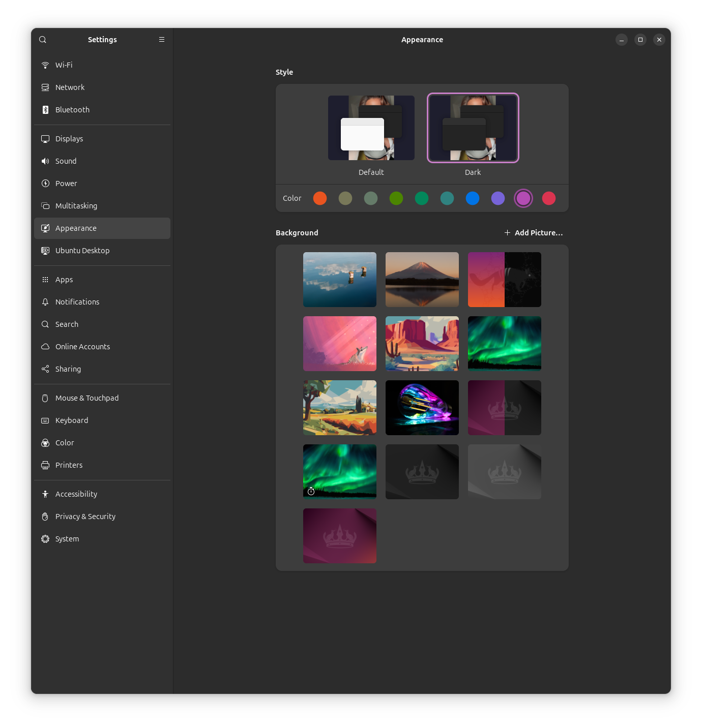
Task: Choose the red accent color swatch
Action: pos(549,198)
